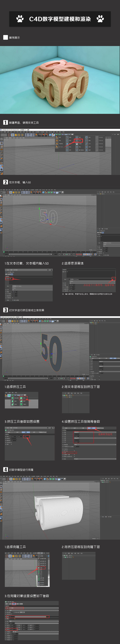
Task: Open the 圆角类型 dropdown in caps settings
Action: click(x=95, y=445)
